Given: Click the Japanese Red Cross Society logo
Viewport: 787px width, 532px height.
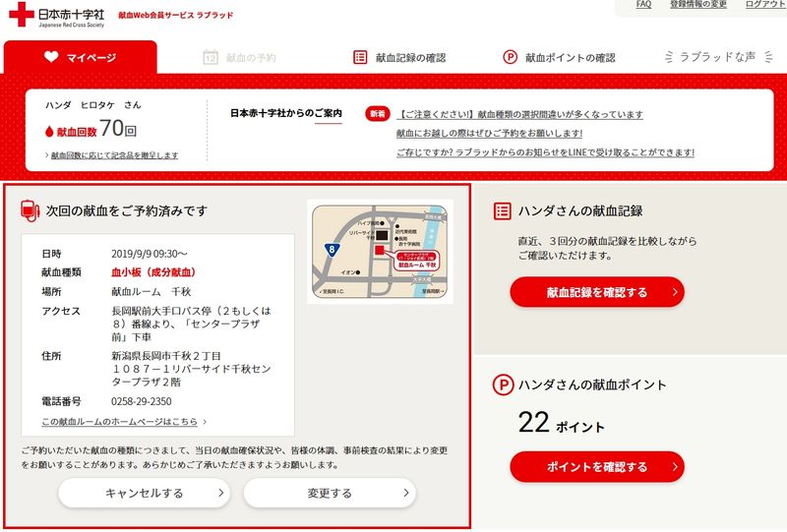Looking at the screenshot, I should pos(57,15).
